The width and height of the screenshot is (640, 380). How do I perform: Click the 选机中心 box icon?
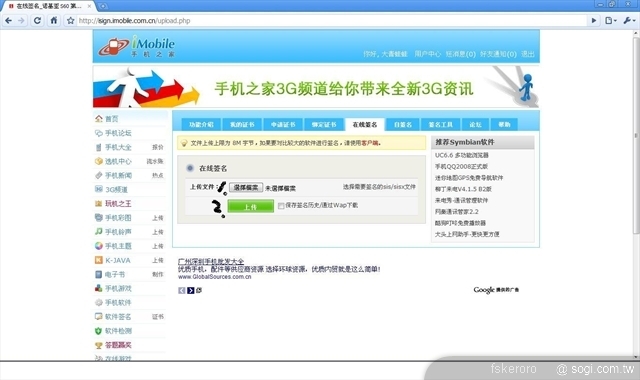click(98, 161)
